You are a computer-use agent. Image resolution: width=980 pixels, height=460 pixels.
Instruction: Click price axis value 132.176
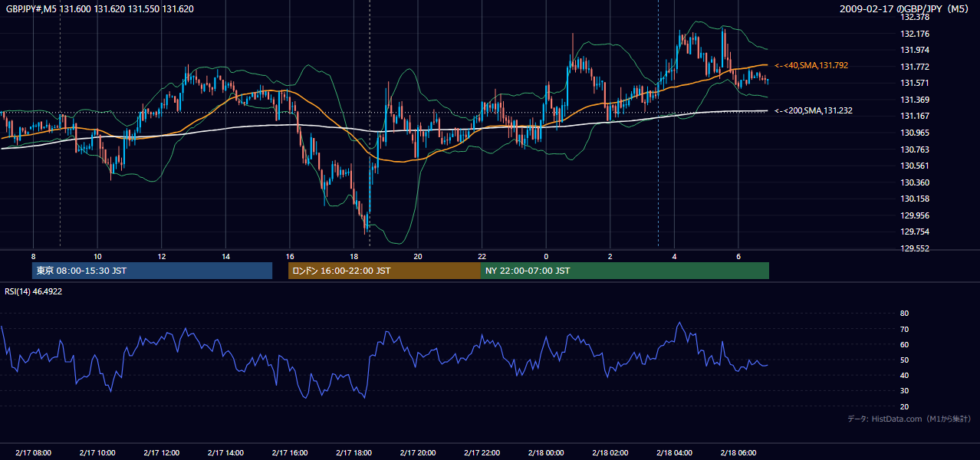pyautogui.click(x=915, y=34)
